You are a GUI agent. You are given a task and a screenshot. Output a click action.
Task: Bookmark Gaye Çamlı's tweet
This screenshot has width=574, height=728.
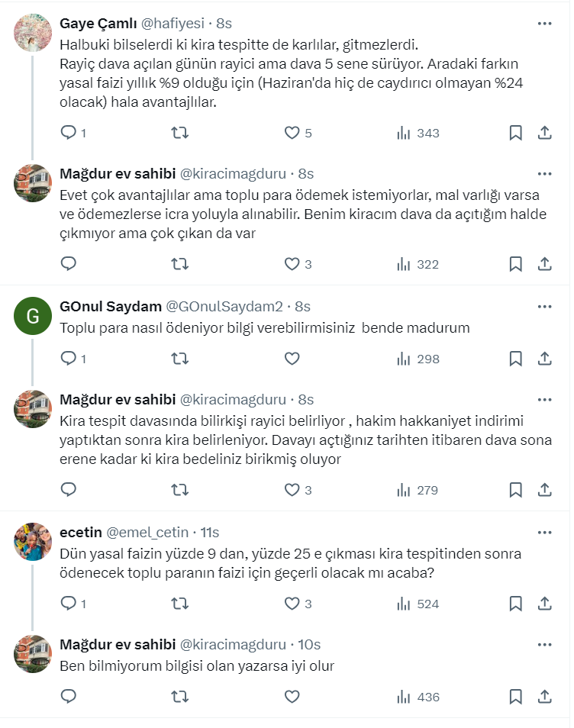(x=515, y=133)
